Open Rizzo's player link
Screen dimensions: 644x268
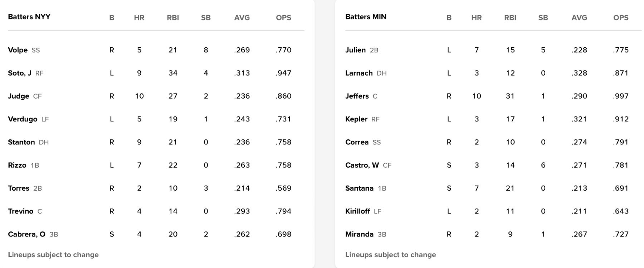(17, 165)
